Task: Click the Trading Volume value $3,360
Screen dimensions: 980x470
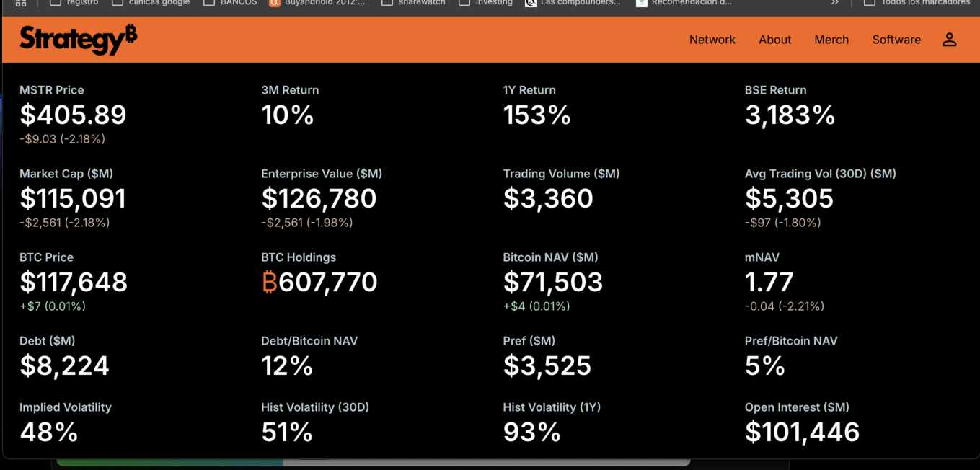Action: [x=548, y=198]
